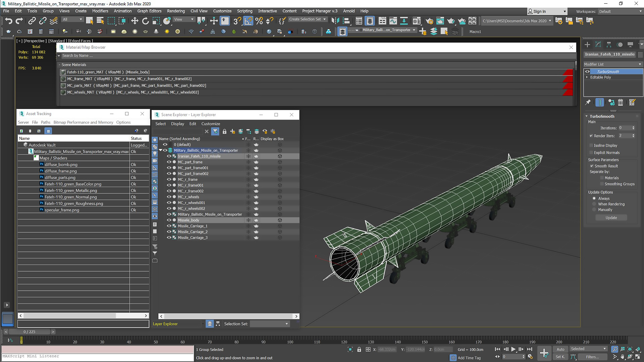Screen dimensions: 644x362
Task: Click Asset Tracking horizontal scrollbar
Action: 83,316
